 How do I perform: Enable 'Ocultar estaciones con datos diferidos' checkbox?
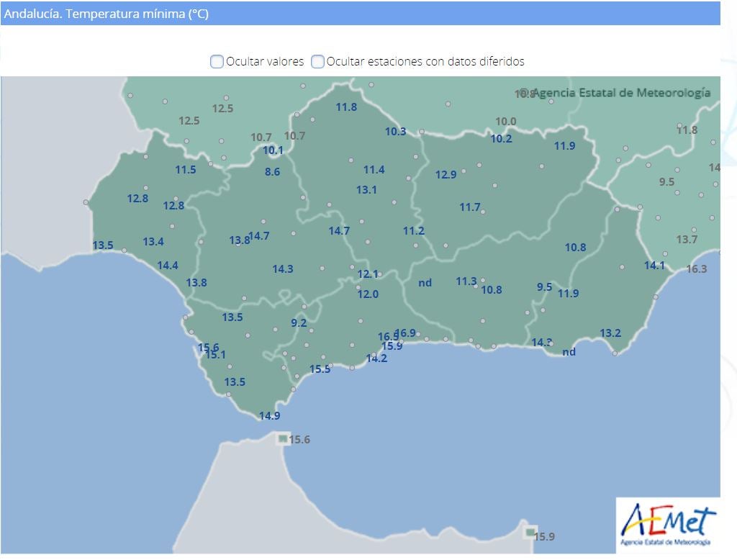click(x=317, y=61)
